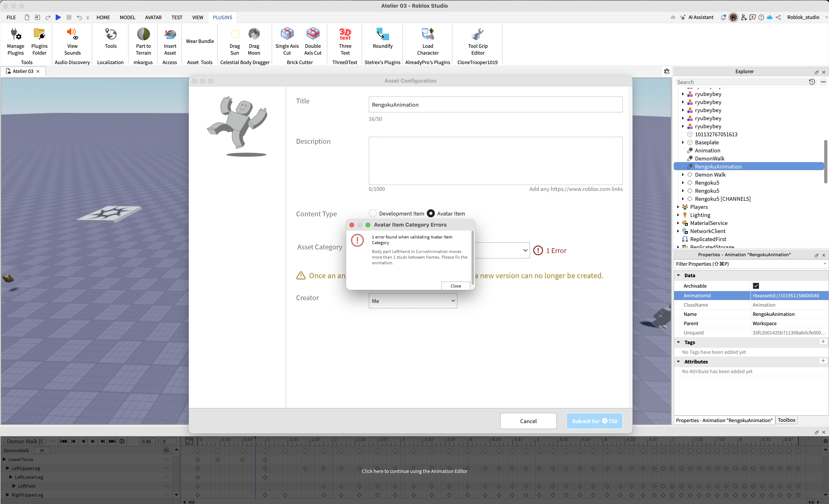Click Wear Bundle plugin button
The image size is (829, 504).
click(x=200, y=41)
